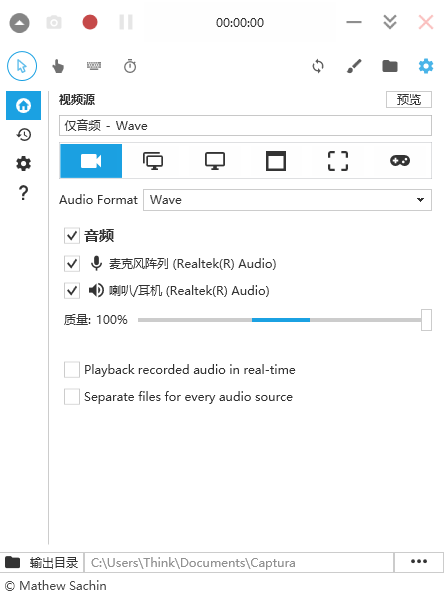448x602 pixels.
Task: Select window capture source icon
Action: [x=276, y=161]
